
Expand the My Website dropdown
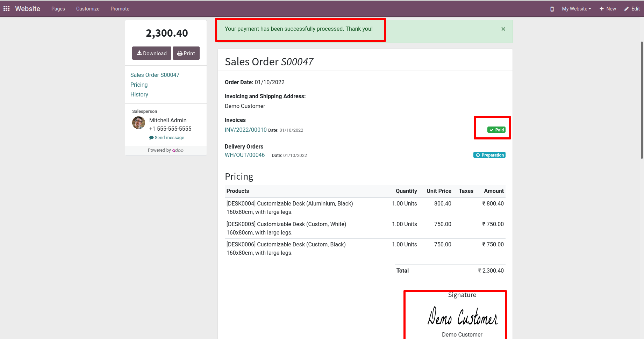pyautogui.click(x=576, y=9)
